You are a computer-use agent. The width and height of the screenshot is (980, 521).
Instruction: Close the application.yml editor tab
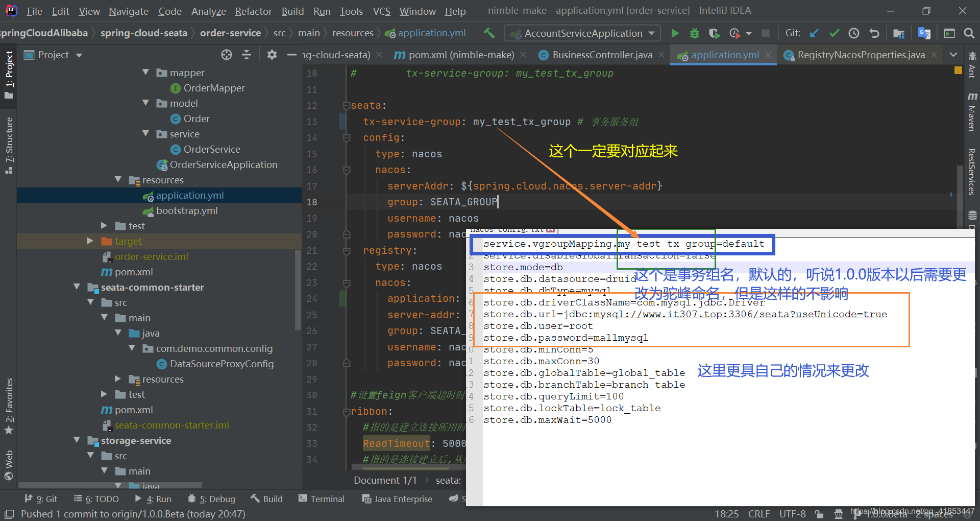[768, 55]
